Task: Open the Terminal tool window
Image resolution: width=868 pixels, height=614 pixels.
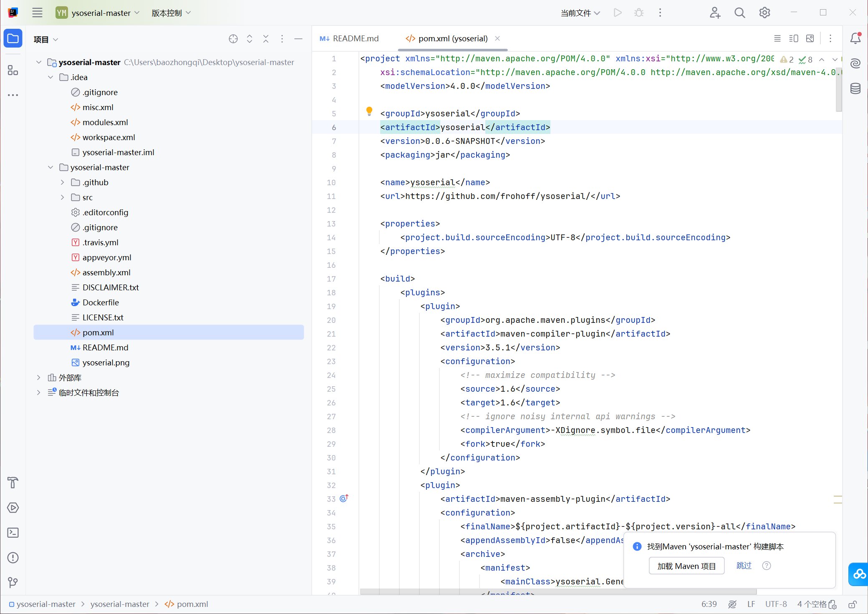Action: coord(13,533)
